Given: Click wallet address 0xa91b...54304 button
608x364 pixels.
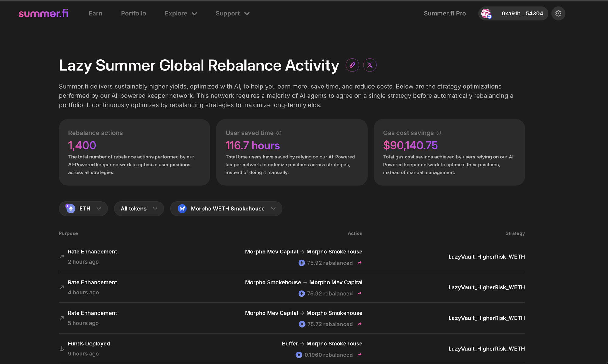Looking at the screenshot, I should point(522,13).
